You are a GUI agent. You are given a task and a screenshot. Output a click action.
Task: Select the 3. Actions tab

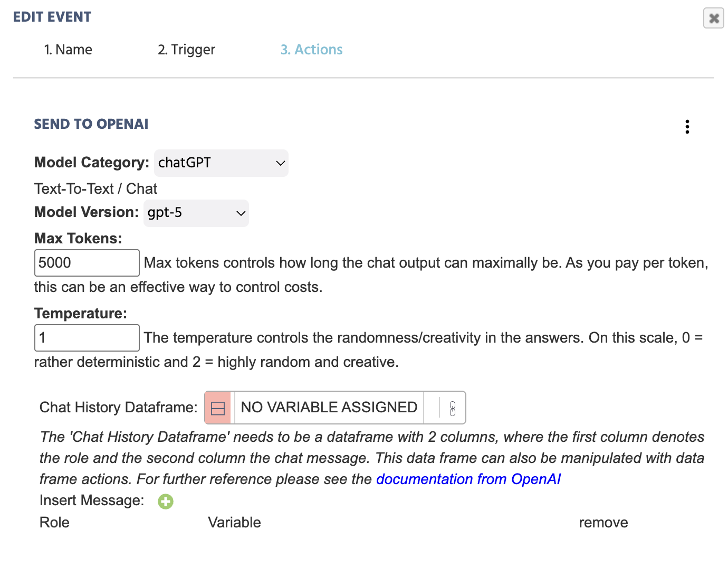tap(311, 50)
